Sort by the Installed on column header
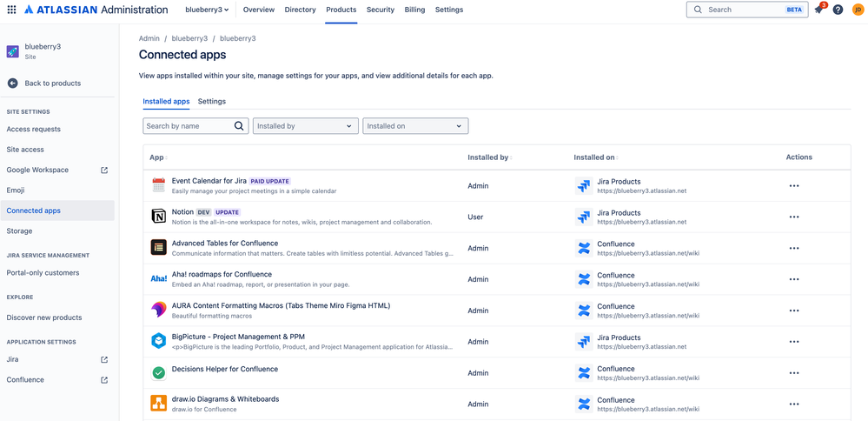The height and width of the screenshot is (421, 868). click(x=596, y=157)
